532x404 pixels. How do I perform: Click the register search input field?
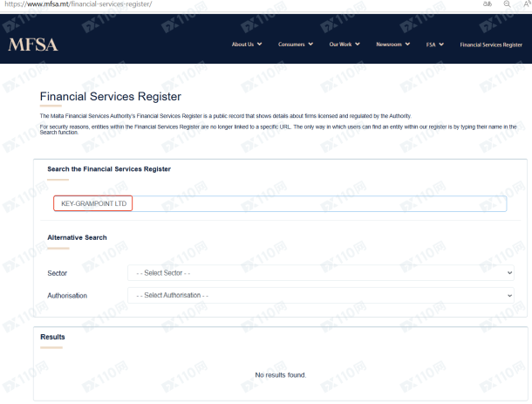click(280, 203)
